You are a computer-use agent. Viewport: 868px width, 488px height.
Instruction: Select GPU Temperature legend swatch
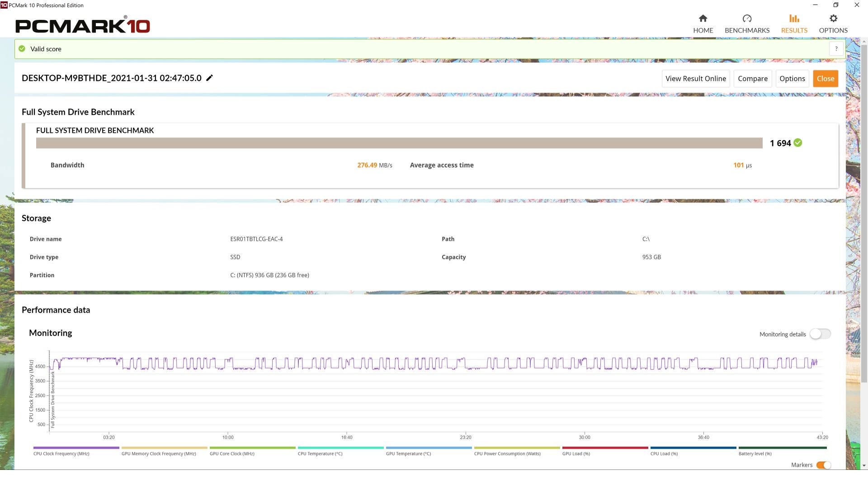click(x=429, y=448)
